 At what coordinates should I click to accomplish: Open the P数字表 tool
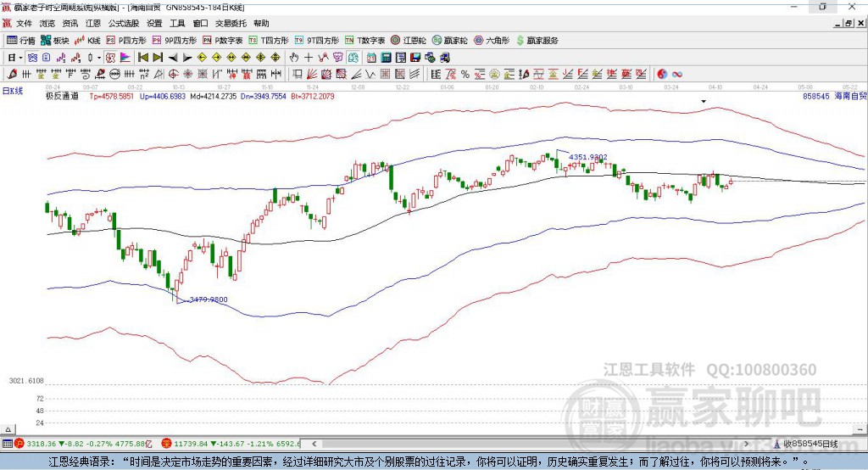pos(223,41)
